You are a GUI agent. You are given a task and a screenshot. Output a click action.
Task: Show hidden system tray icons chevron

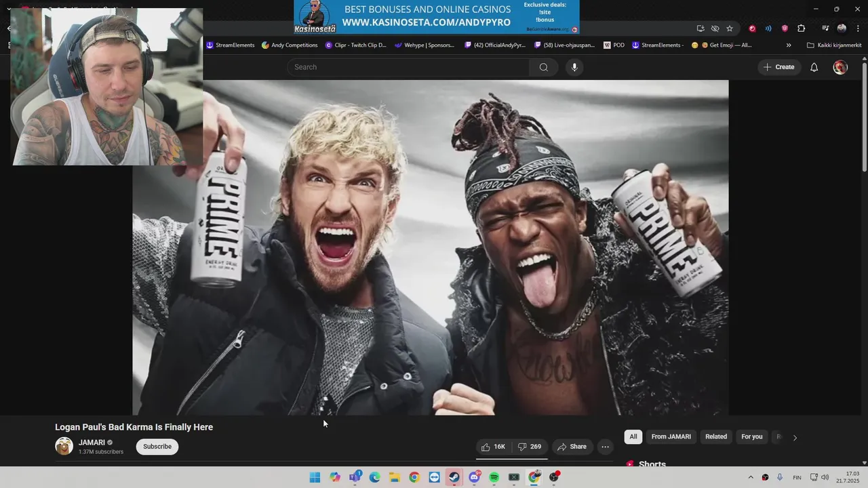tap(751, 477)
